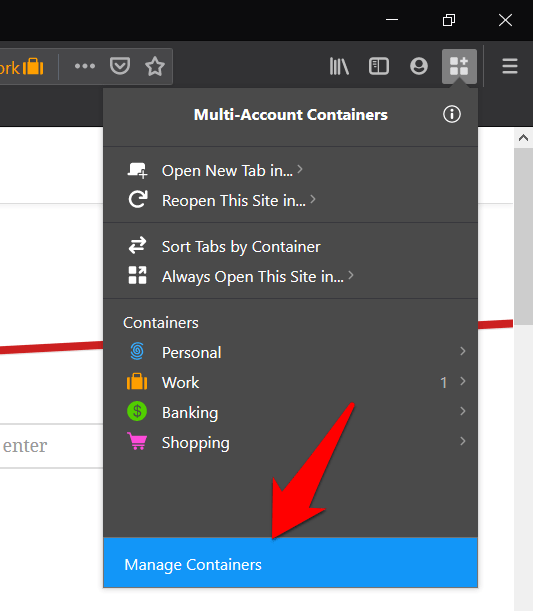The image size is (533, 611).
Task: Click the Always Open This Site grid icon
Action: tap(138, 275)
